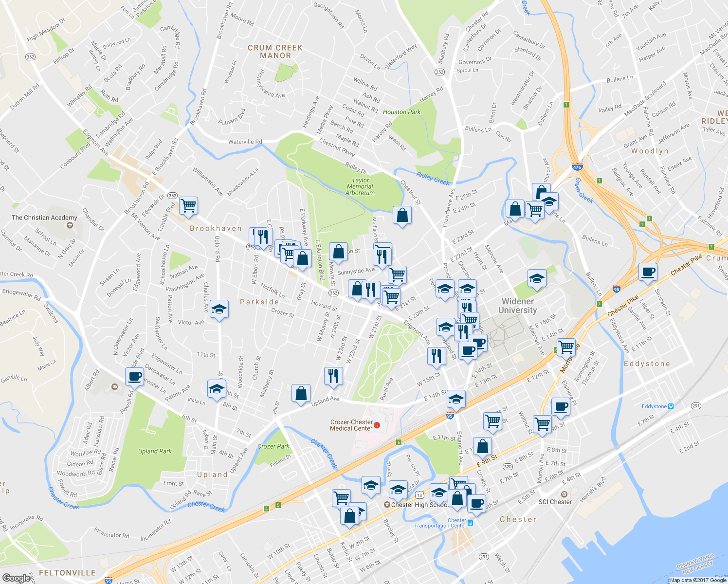Click the Google logo in the corner
Screen dimensions: 728x584
pos(16,578)
